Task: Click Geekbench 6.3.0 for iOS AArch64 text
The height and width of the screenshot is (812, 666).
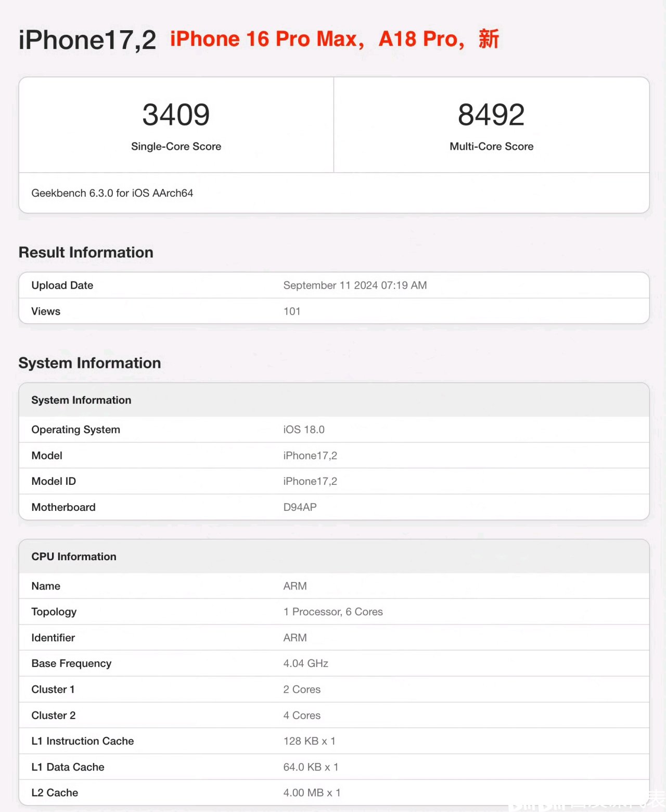Action: click(112, 193)
